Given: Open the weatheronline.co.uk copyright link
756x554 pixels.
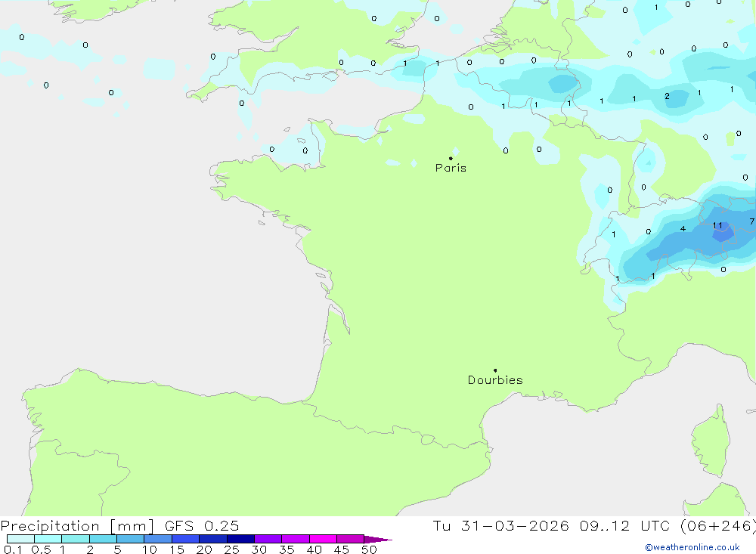Looking at the screenshot, I should [692, 547].
